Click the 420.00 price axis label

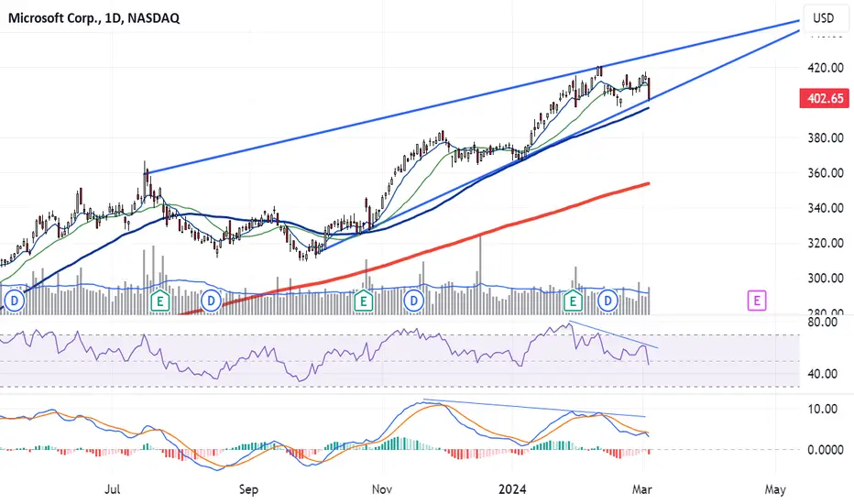click(825, 68)
